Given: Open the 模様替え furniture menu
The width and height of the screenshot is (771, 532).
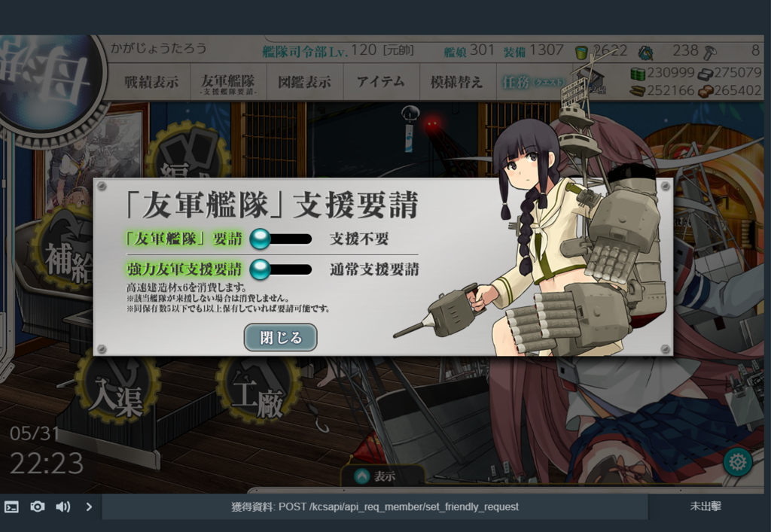Looking at the screenshot, I should (457, 82).
